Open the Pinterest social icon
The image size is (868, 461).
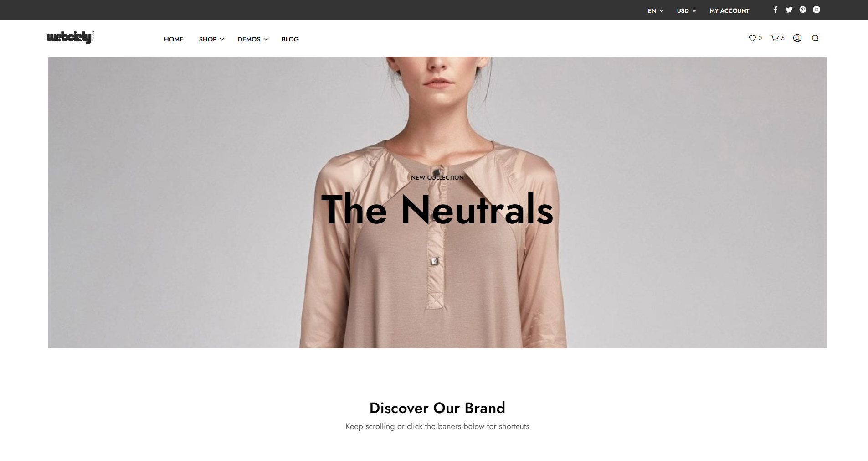coord(802,10)
